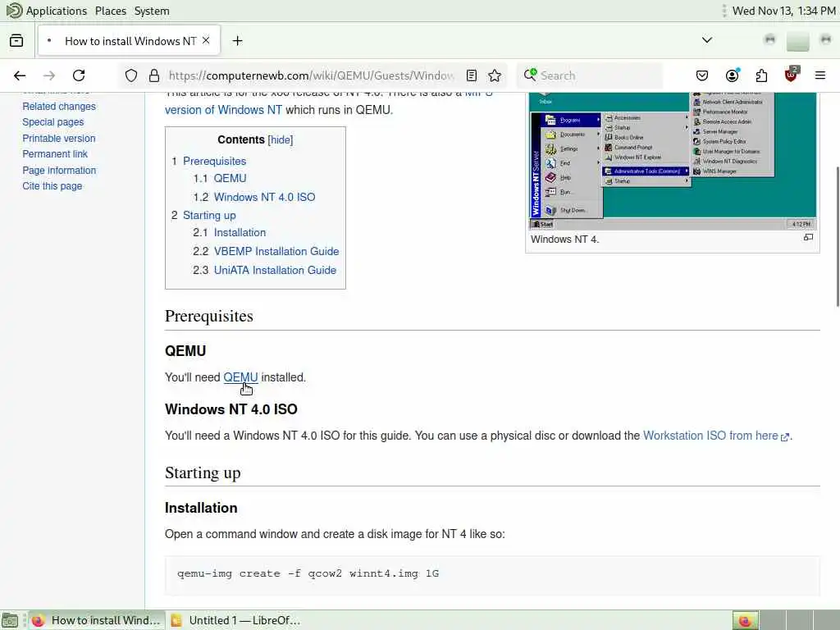Jump to UniATA Installation Guide entry

click(x=275, y=270)
